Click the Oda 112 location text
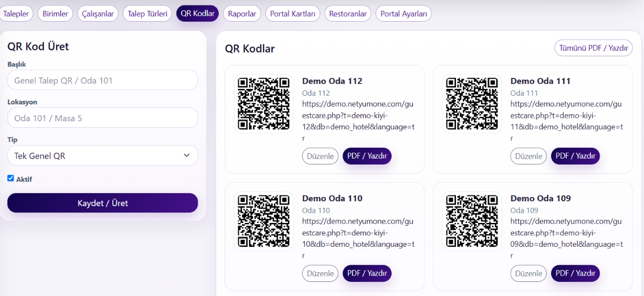This screenshot has height=296, width=644. click(316, 93)
